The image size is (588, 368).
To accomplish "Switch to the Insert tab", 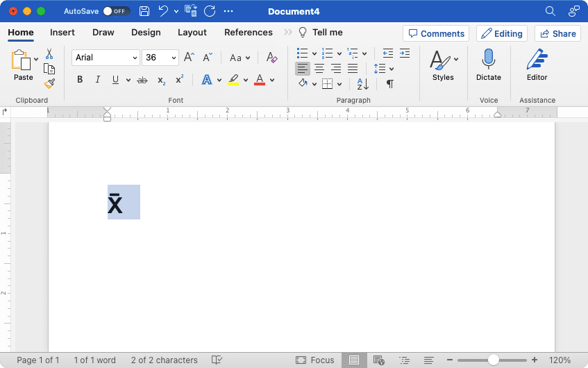I will tap(62, 33).
